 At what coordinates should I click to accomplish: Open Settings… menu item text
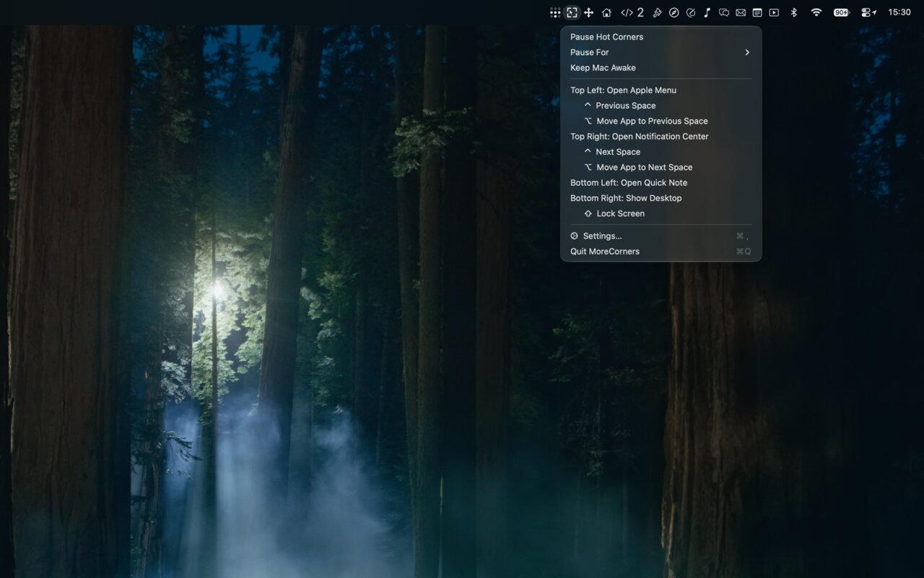coord(602,236)
